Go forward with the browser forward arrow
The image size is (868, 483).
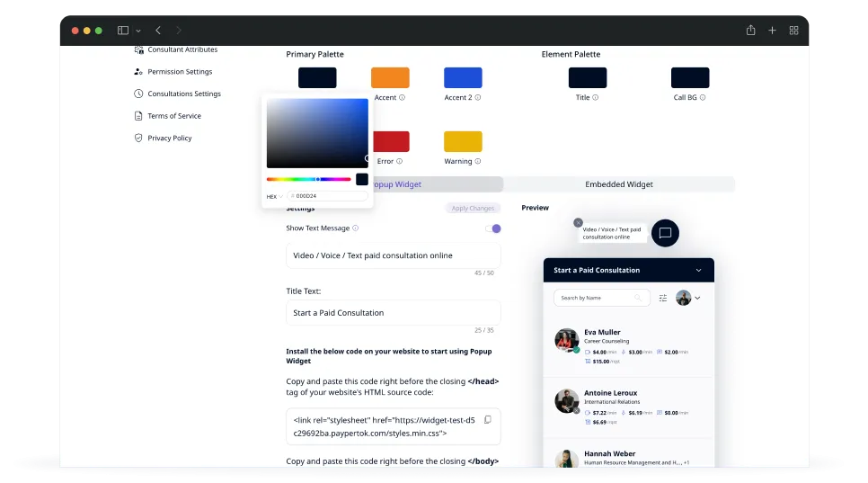[x=178, y=31]
